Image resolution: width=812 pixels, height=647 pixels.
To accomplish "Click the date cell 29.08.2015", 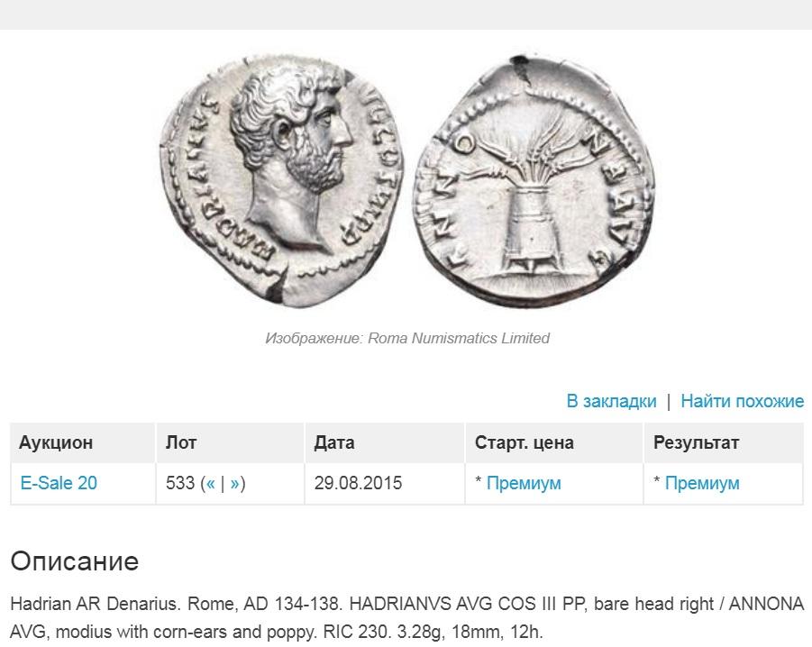I will coord(358,483).
